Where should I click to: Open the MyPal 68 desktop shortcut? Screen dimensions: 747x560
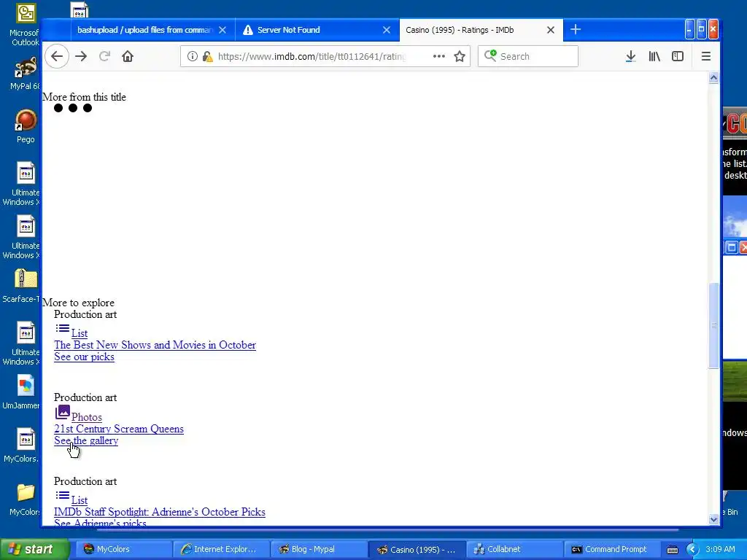coord(26,74)
